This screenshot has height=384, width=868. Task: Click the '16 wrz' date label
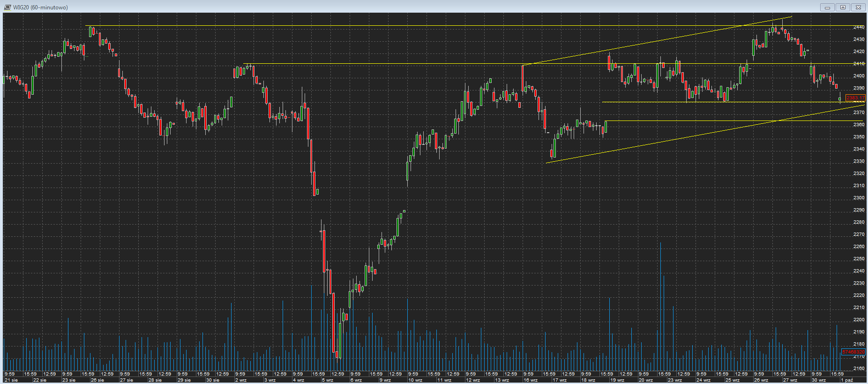(x=531, y=380)
